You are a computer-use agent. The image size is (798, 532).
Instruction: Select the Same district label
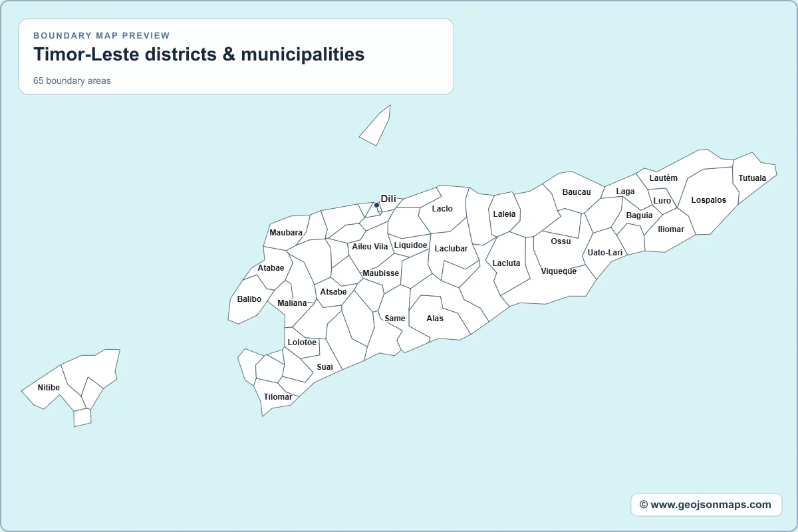395,319
